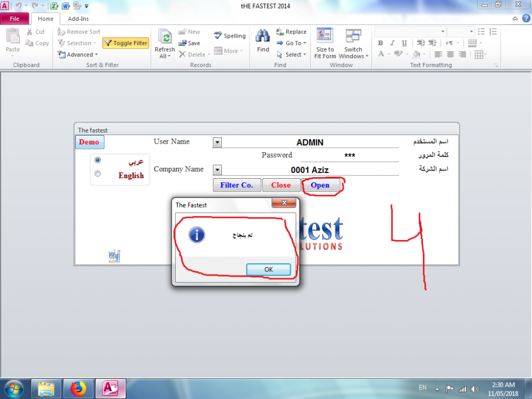Toggle the filter with Toggle Filter
The width and height of the screenshot is (532, 399).
tap(126, 43)
